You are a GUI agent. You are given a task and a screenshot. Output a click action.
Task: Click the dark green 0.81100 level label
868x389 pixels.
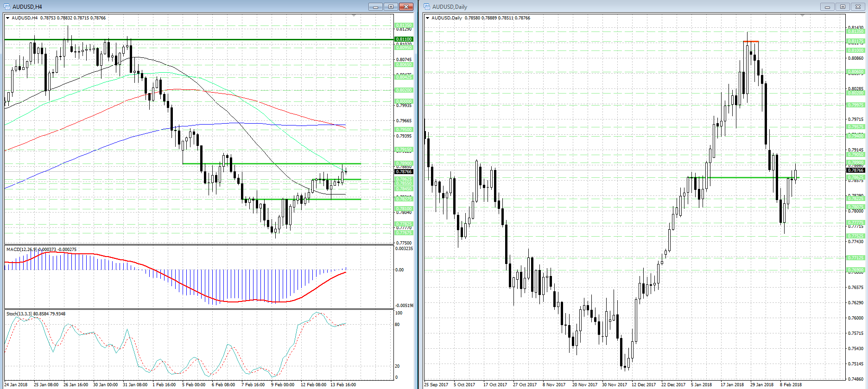[x=404, y=39]
